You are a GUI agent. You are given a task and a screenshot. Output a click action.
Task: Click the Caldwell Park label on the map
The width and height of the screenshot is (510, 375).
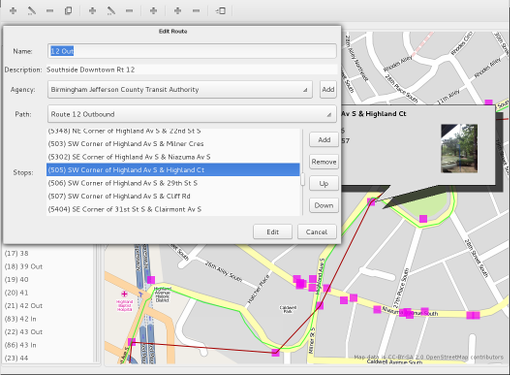(288, 309)
